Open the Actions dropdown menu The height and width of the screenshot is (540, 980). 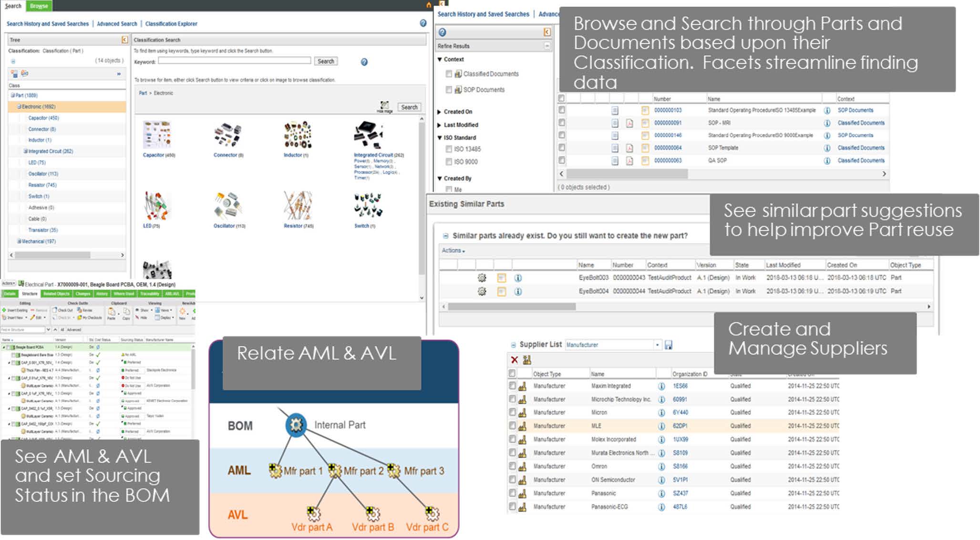(453, 251)
